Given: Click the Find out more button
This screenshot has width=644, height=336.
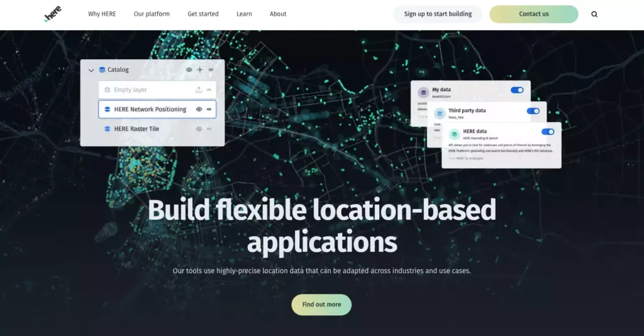Looking at the screenshot, I should [x=321, y=305].
